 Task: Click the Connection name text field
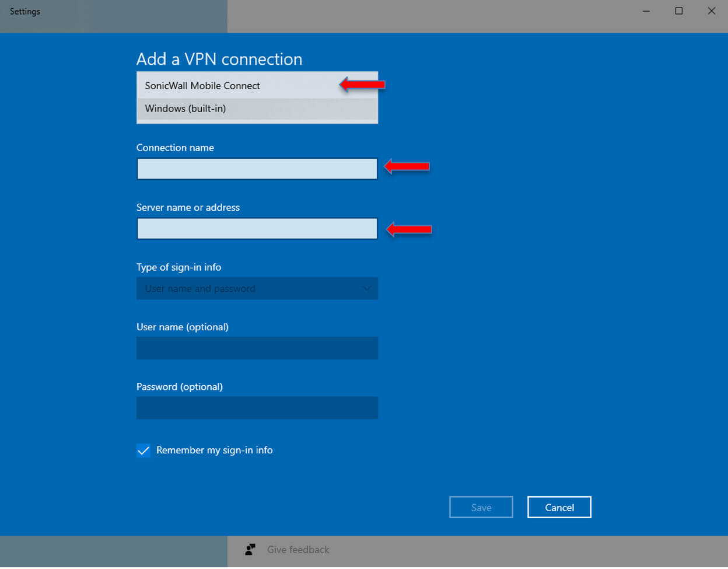[257, 169]
